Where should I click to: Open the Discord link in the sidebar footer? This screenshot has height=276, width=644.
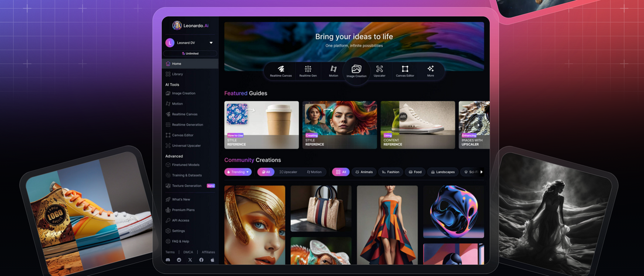click(168, 260)
